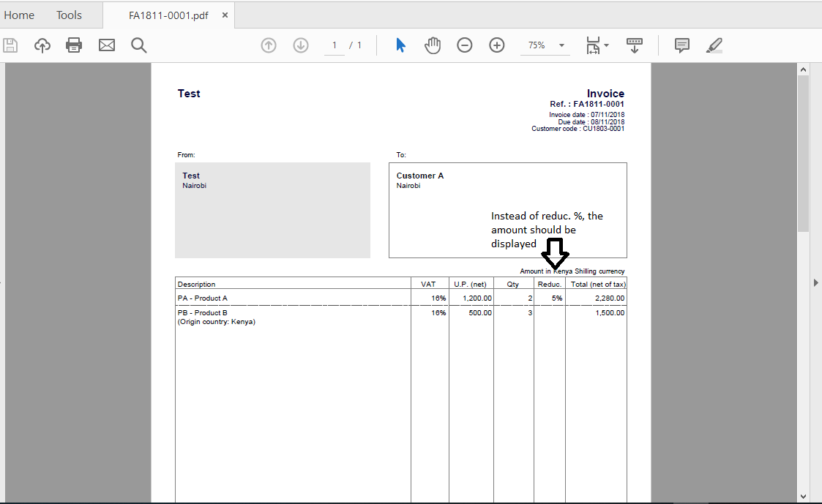822x504 pixels.
Task: Zoom in with the plus button
Action: click(x=497, y=45)
